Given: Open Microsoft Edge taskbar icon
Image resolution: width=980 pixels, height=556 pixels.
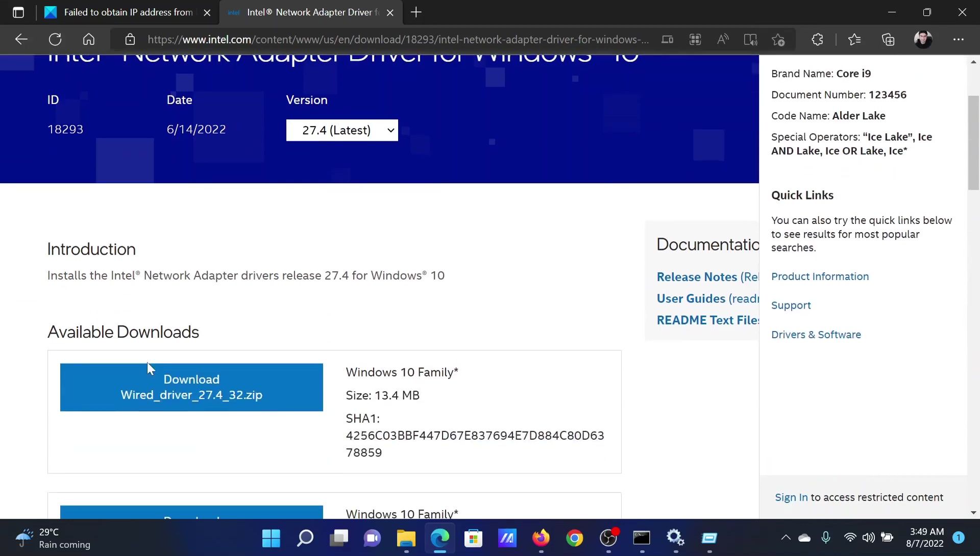Looking at the screenshot, I should (440, 538).
